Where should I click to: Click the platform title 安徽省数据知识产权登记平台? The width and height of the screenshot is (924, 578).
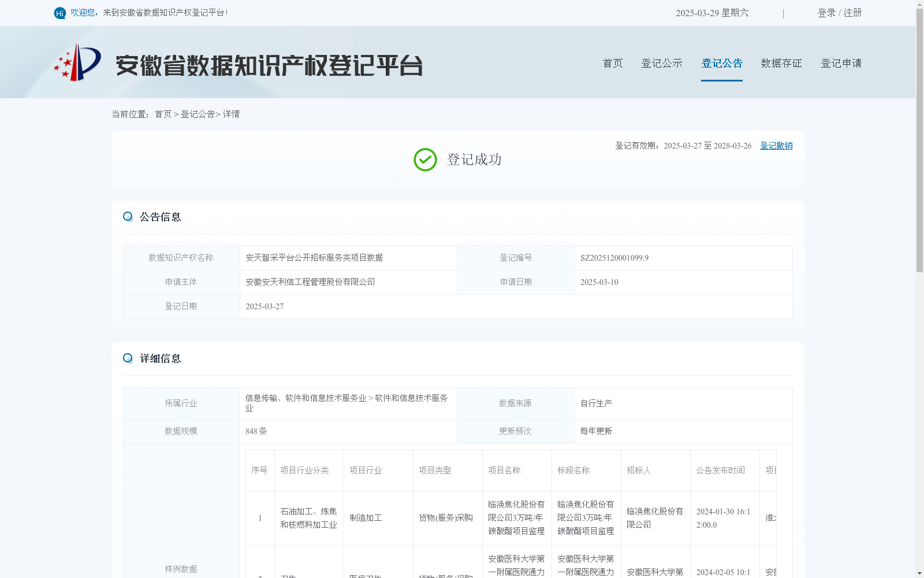coord(269,65)
